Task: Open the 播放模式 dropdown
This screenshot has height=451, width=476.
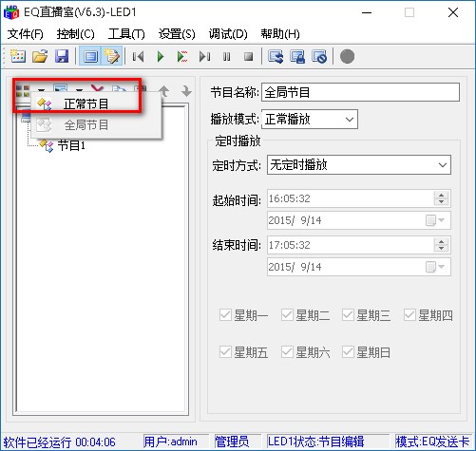Action: pyautogui.click(x=310, y=120)
